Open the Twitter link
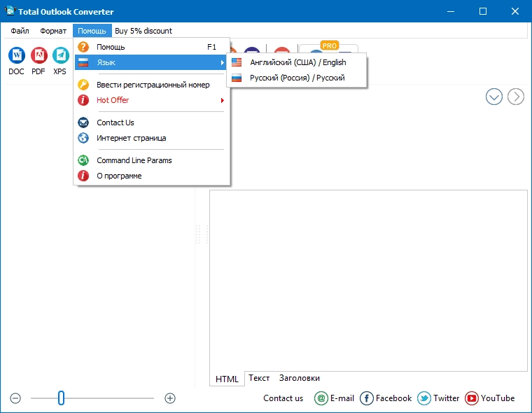Screen dimensions: 532x413 point(438,398)
